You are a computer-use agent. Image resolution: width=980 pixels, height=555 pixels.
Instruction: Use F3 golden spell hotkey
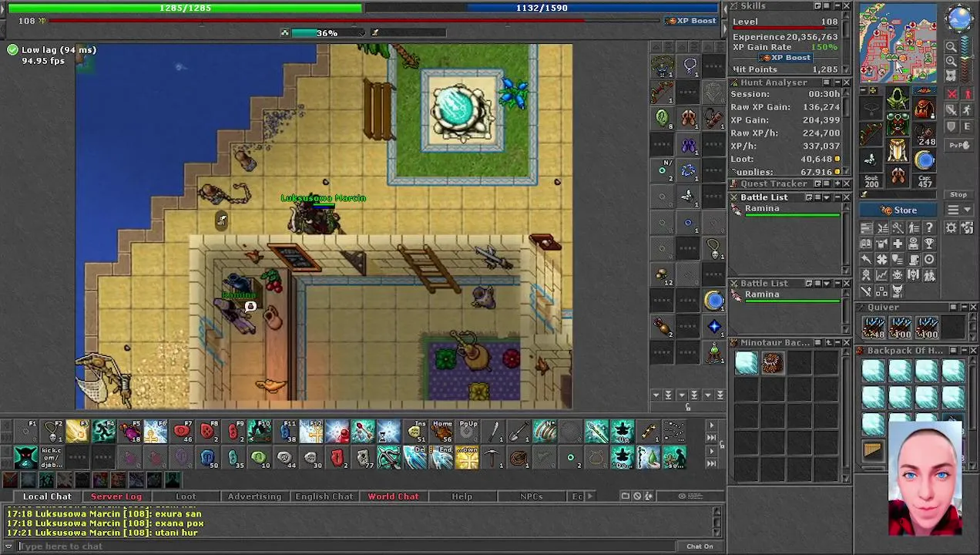(x=77, y=431)
